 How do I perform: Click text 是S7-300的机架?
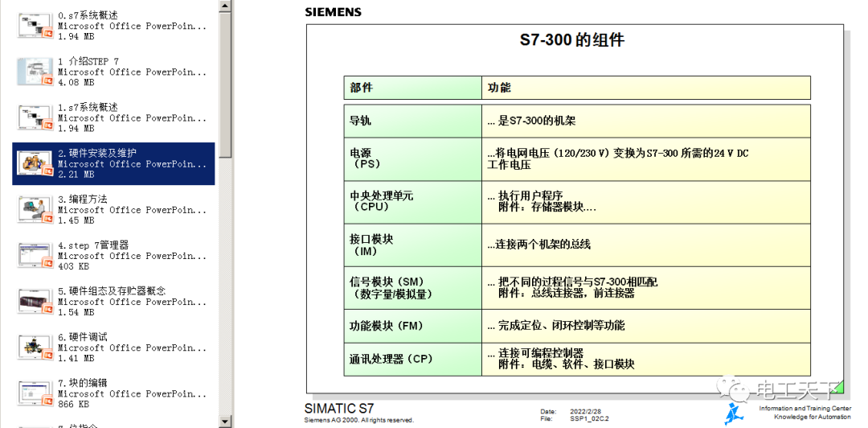click(x=536, y=121)
